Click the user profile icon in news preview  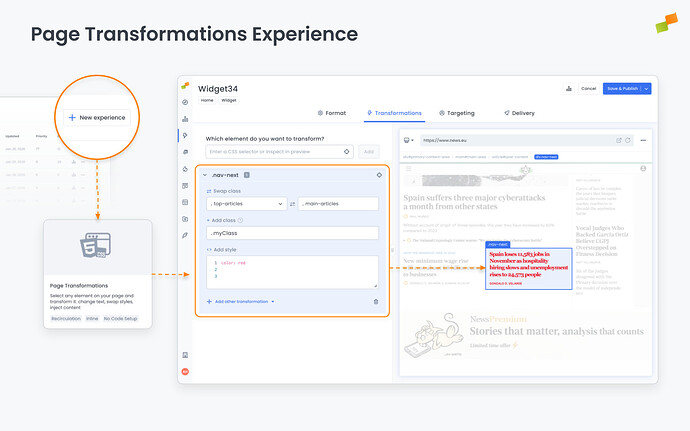pos(643,169)
